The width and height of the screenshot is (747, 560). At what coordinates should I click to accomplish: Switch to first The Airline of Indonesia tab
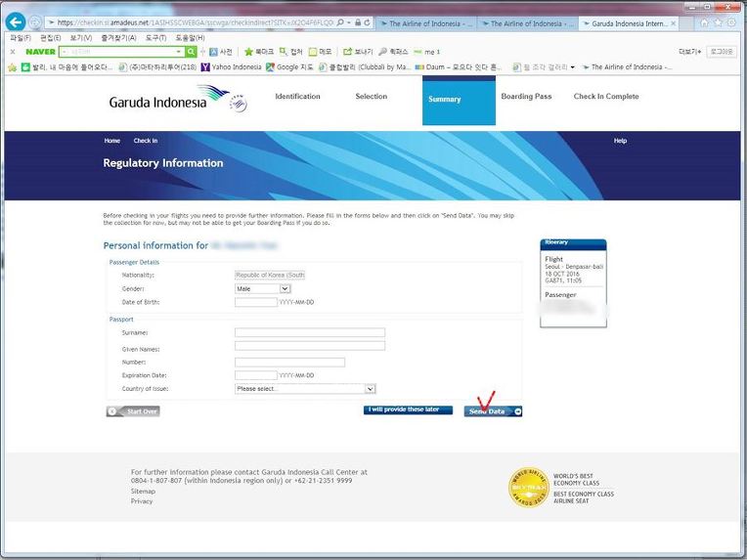point(426,23)
